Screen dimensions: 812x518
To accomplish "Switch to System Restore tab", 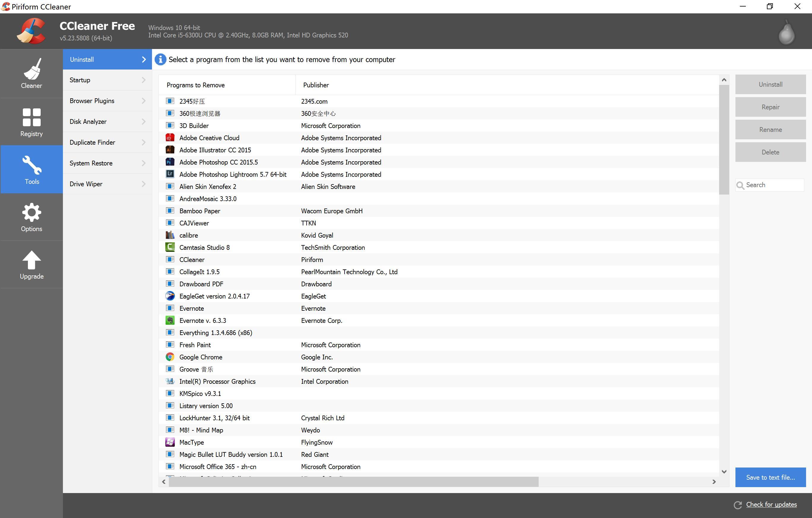I will click(91, 163).
